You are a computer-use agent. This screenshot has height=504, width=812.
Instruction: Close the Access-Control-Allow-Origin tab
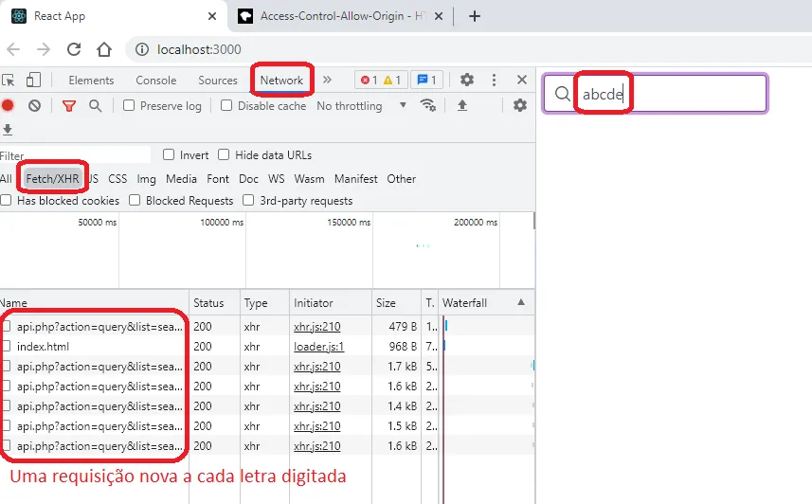[439, 16]
